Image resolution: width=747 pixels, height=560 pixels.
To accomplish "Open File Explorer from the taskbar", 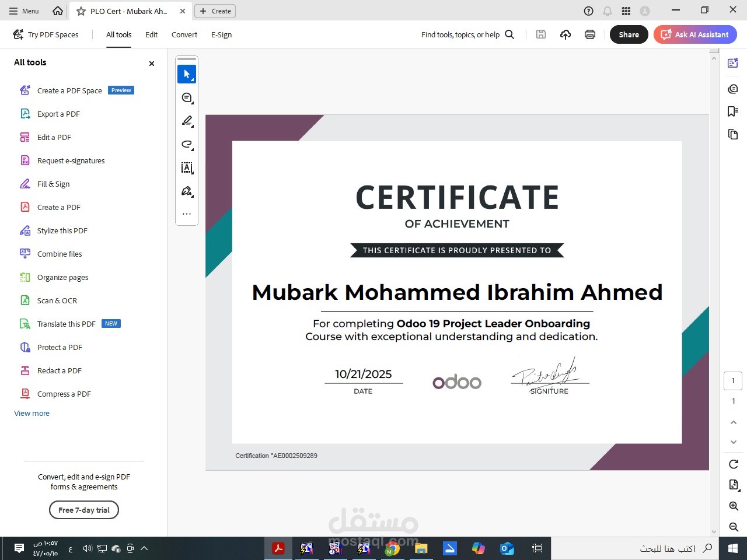I will coord(421,548).
